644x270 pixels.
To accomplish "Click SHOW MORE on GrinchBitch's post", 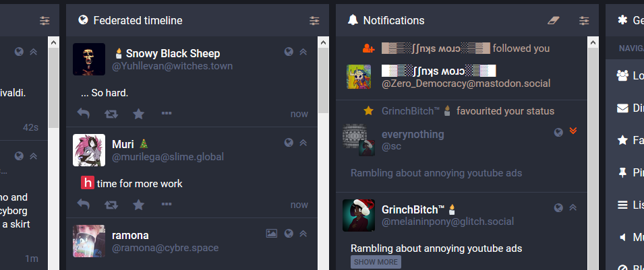I will pyautogui.click(x=376, y=262).
